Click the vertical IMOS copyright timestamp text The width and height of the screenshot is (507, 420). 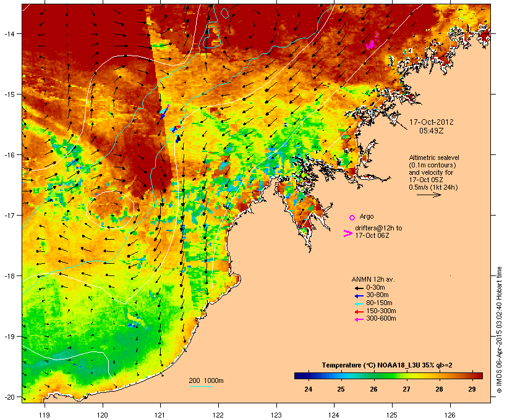tap(499, 330)
